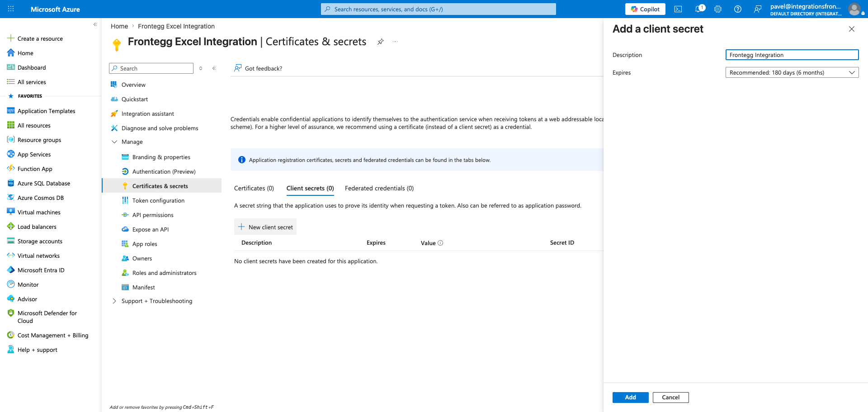Open Monitor from the sidebar
This screenshot has width=868, height=412.
(28, 284)
